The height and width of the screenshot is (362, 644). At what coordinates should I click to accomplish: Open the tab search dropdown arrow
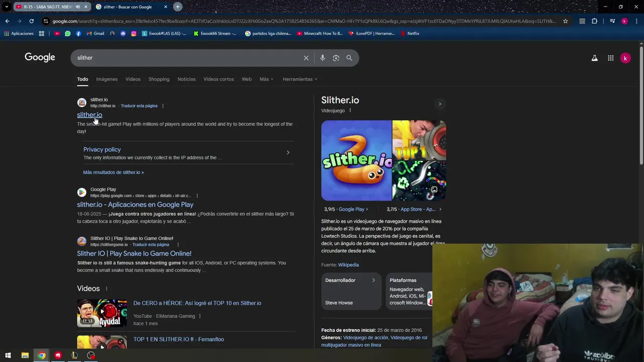[7, 7]
